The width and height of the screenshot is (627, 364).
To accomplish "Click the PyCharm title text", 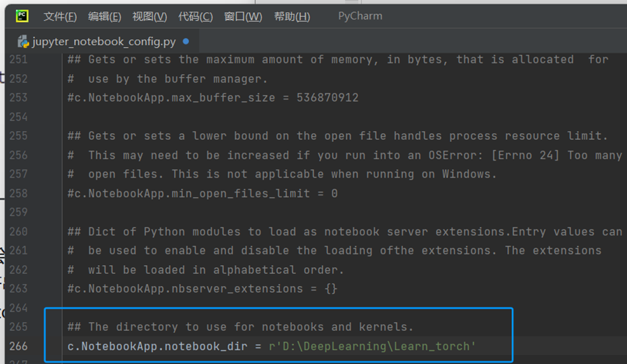I will click(x=360, y=16).
